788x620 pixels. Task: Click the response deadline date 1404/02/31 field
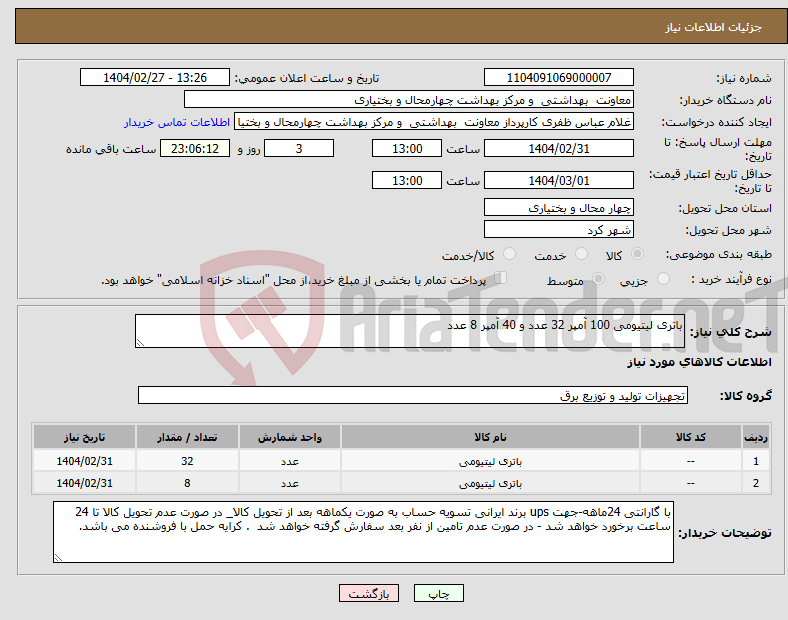coord(559,149)
